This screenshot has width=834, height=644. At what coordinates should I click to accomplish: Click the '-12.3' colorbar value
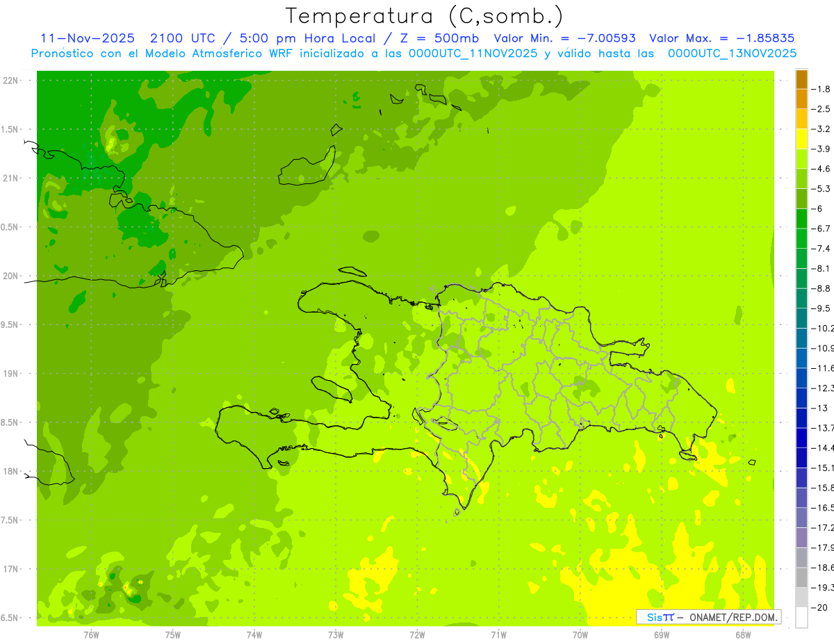click(x=822, y=388)
